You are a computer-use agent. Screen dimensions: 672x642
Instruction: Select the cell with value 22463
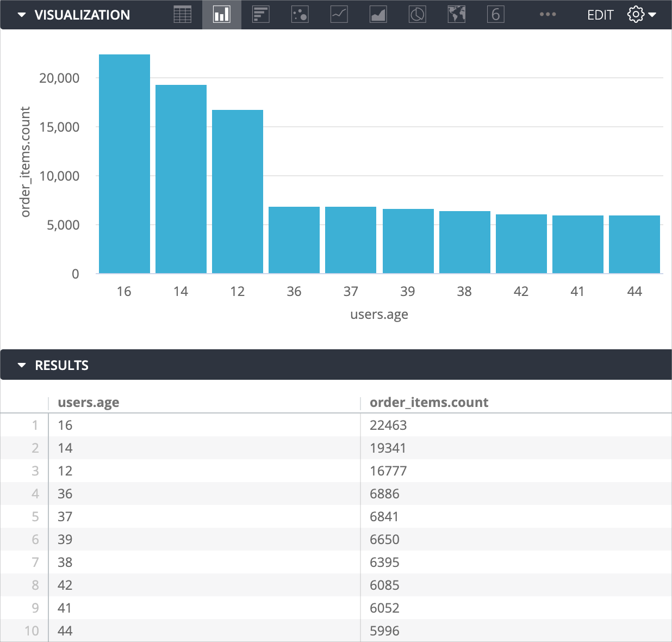click(388, 425)
